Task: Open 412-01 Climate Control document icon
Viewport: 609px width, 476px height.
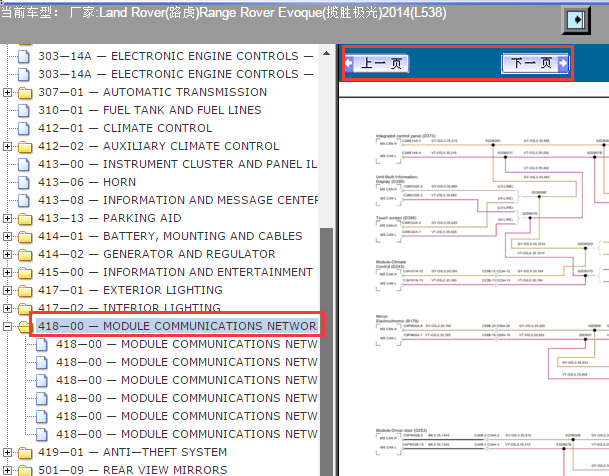Action: click(x=24, y=129)
